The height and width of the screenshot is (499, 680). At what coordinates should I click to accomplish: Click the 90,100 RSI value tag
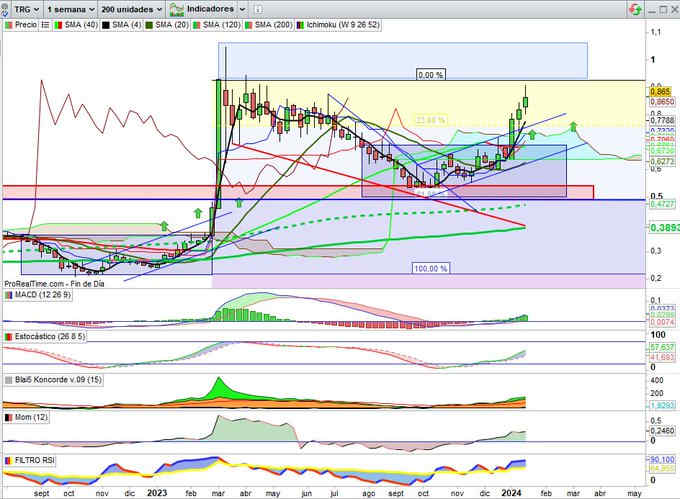[662, 460]
